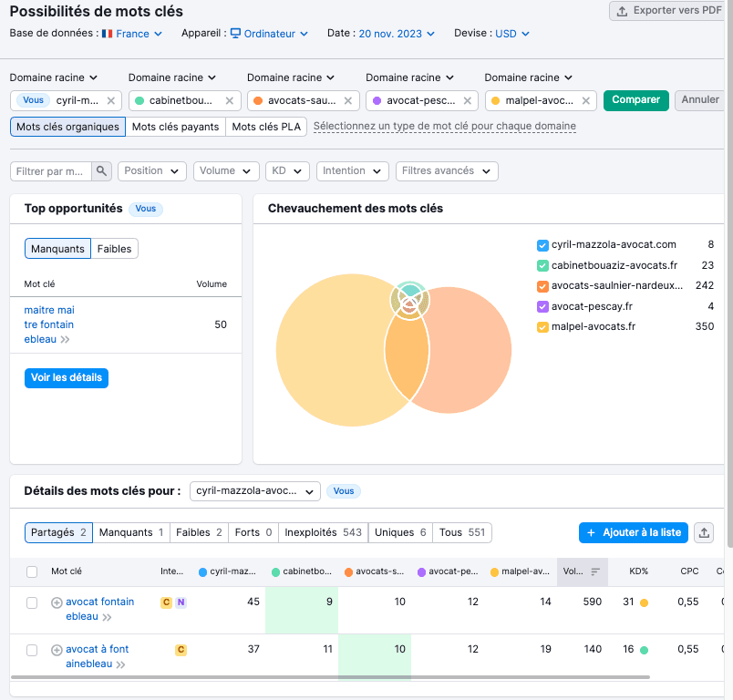Screen dimensions: 733x700
Task: Click the export upload icon beside Ajouter à la liste
Action: [x=703, y=532]
